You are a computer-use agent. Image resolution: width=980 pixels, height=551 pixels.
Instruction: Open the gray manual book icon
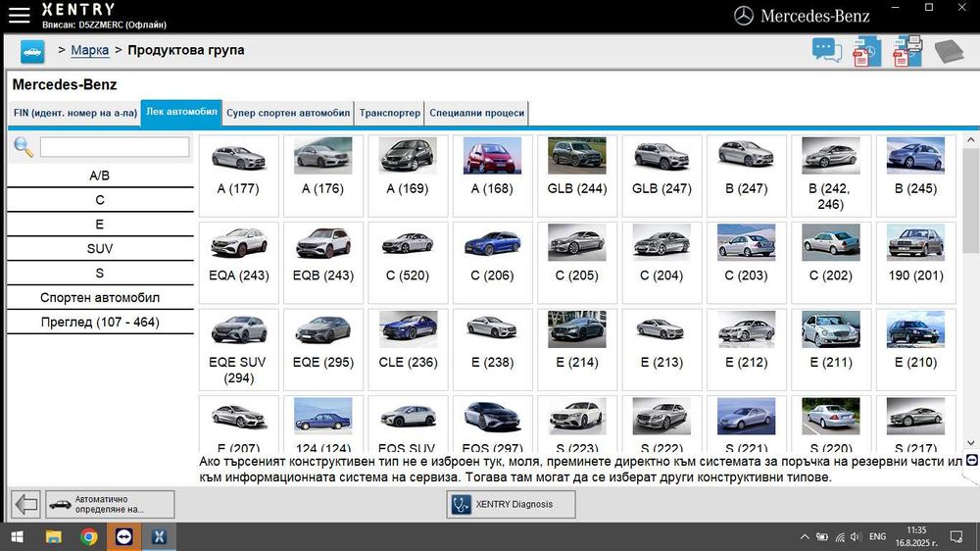949,51
